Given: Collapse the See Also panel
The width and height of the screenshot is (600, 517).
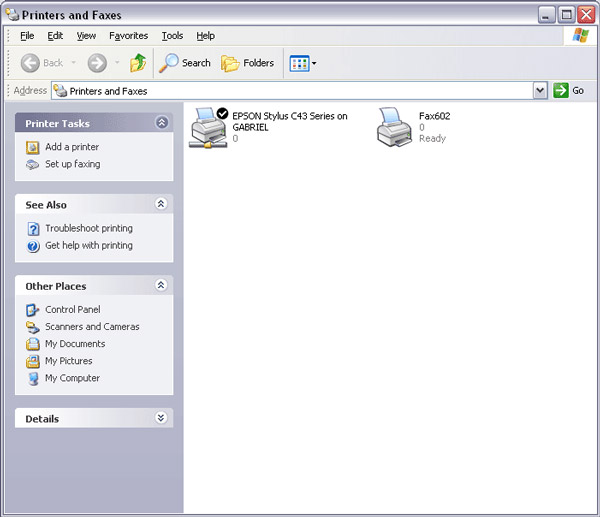Looking at the screenshot, I should click(162, 204).
